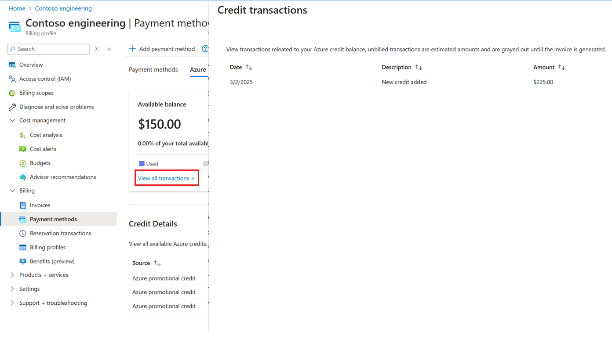Switch to the Payment methods tab
The height and width of the screenshot is (364, 612).
coord(153,69)
